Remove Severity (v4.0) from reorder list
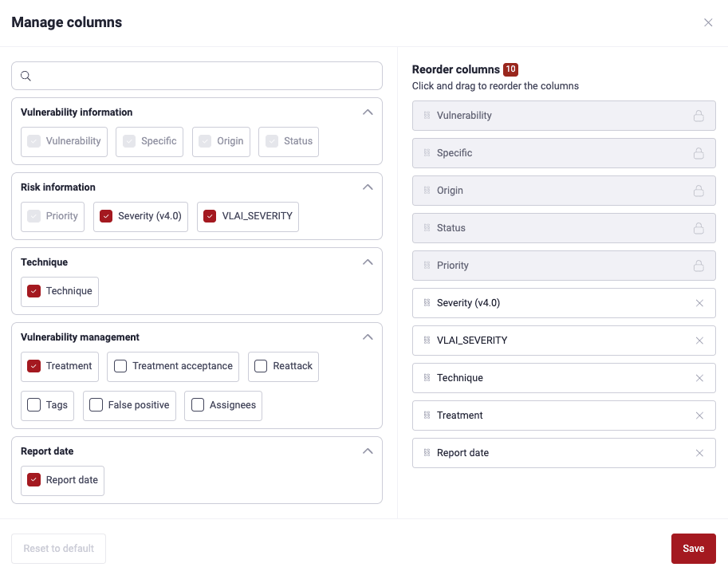Screen dimensions: 728x575 coord(699,303)
